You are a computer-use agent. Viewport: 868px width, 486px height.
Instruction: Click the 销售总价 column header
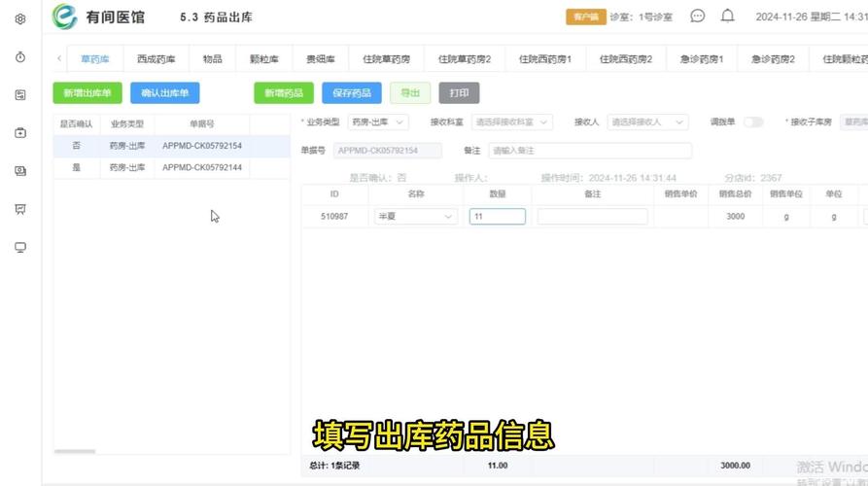pyautogui.click(x=735, y=193)
